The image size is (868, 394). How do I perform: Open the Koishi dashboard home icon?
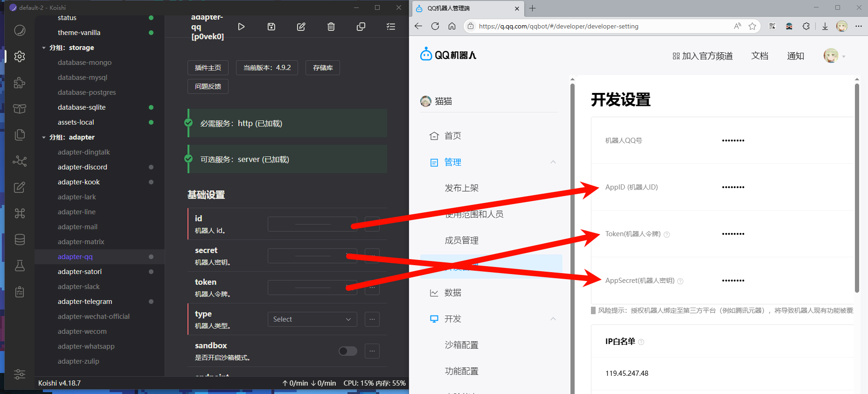(20, 30)
